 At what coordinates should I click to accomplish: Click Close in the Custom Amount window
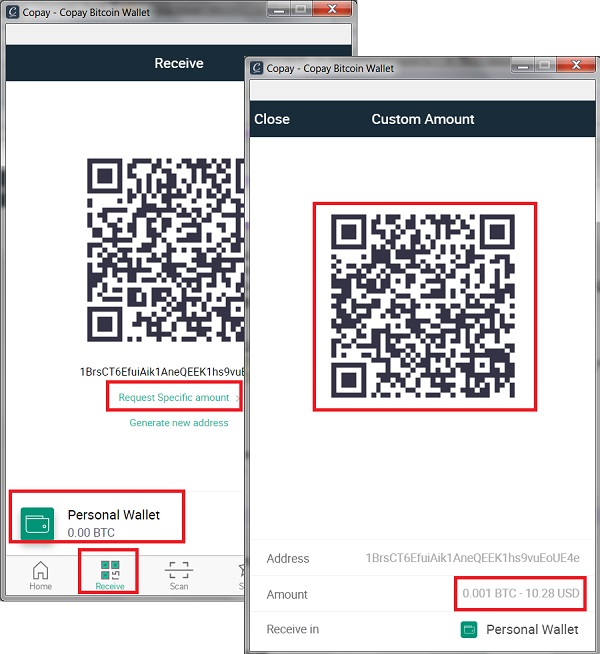point(272,119)
